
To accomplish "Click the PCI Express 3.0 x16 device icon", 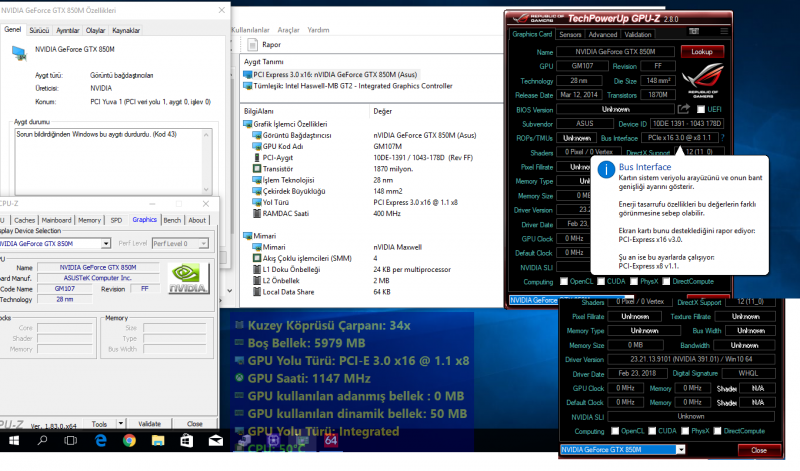I will tap(248, 75).
